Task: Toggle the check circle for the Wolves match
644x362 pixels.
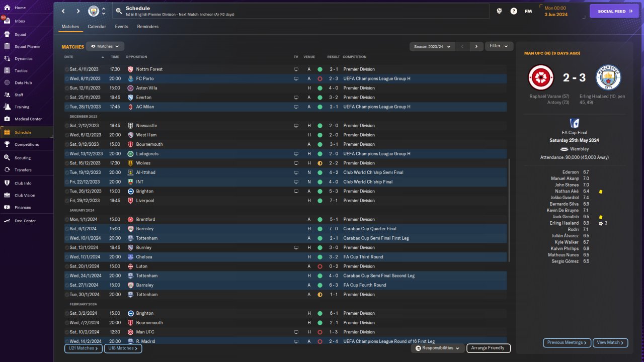Action: pos(67,163)
